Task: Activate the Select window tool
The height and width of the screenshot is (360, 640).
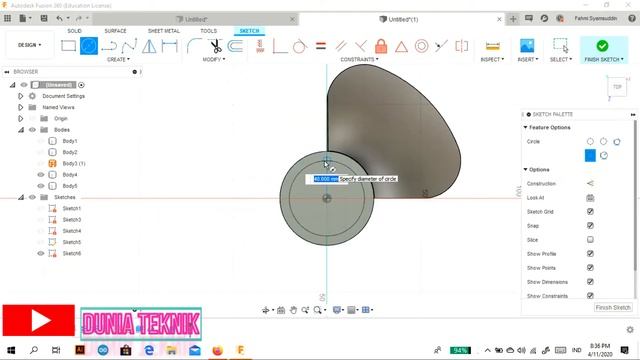Action: pyautogui.click(x=561, y=46)
